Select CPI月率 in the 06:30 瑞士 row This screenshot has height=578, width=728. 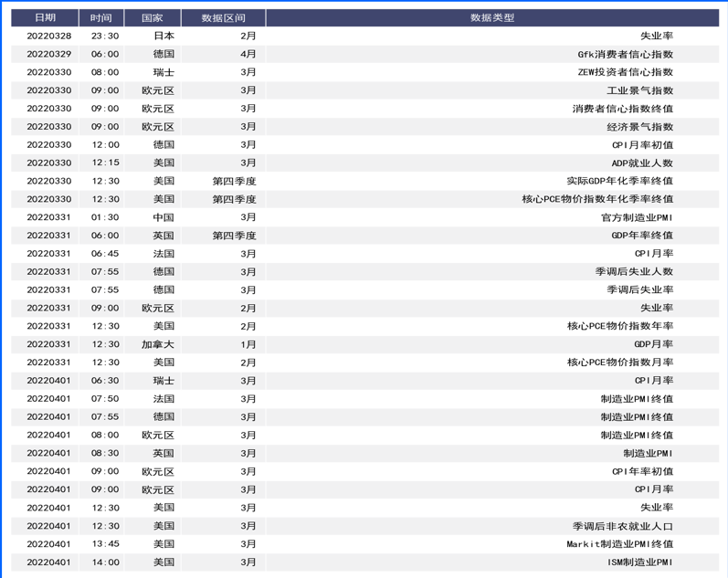(654, 380)
